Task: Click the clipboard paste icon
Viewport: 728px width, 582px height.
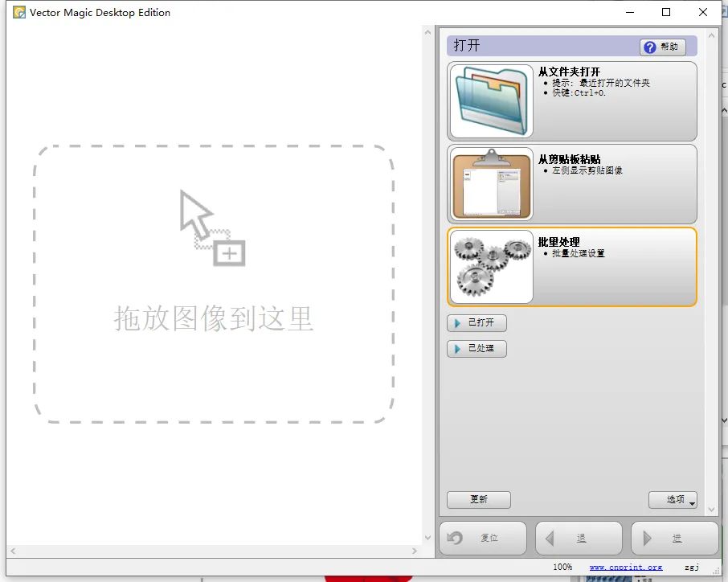Action: click(x=492, y=184)
